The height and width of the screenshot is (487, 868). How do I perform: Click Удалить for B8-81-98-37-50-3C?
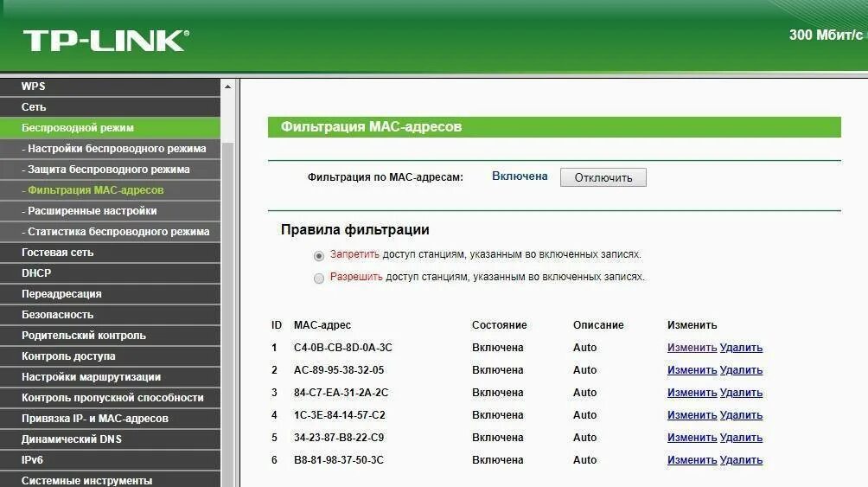click(741, 460)
